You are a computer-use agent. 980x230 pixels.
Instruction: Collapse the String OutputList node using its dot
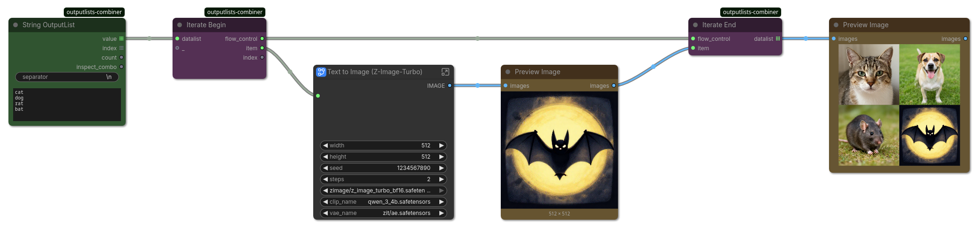pos(15,25)
